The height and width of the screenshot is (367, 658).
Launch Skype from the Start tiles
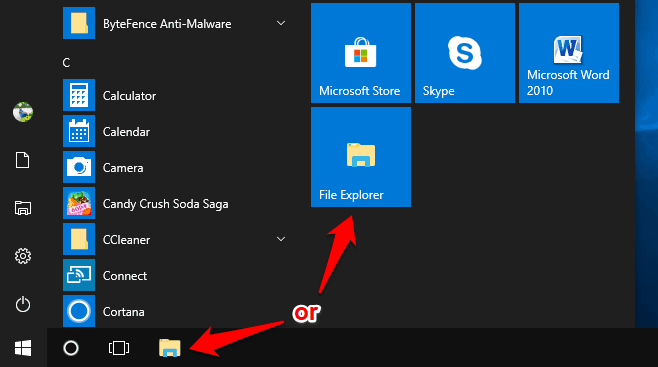click(x=465, y=53)
